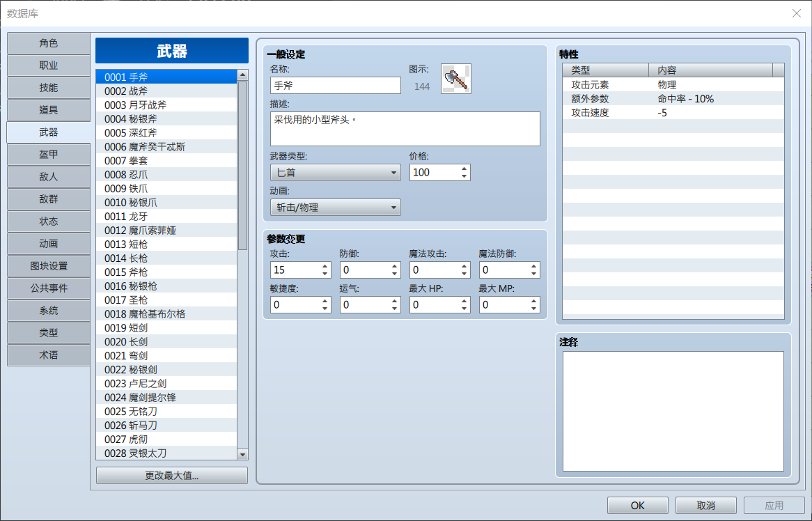Click the 更改最大值... button
812x521 pixels.
171,476
